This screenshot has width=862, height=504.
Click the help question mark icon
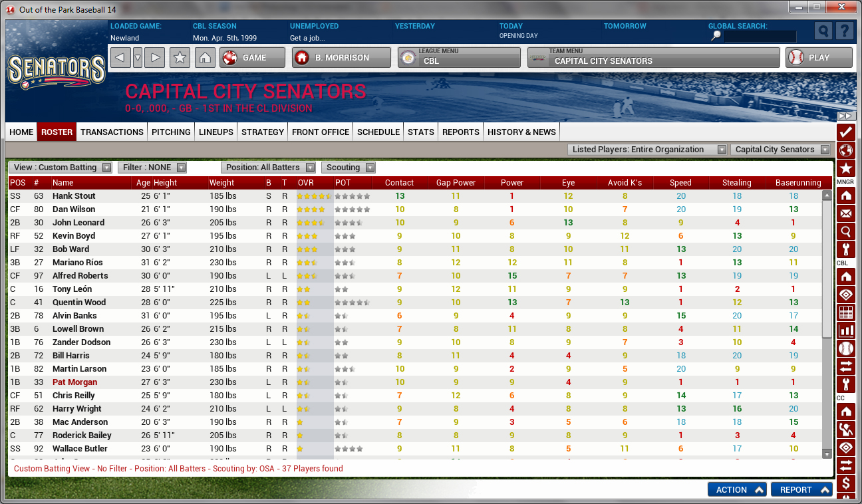[x=844, y=31]
